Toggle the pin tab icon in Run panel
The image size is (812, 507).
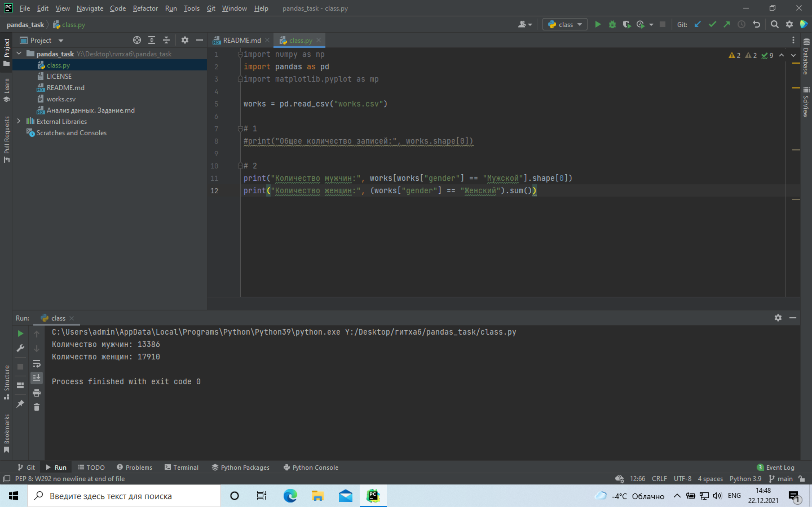coord(20,404)
